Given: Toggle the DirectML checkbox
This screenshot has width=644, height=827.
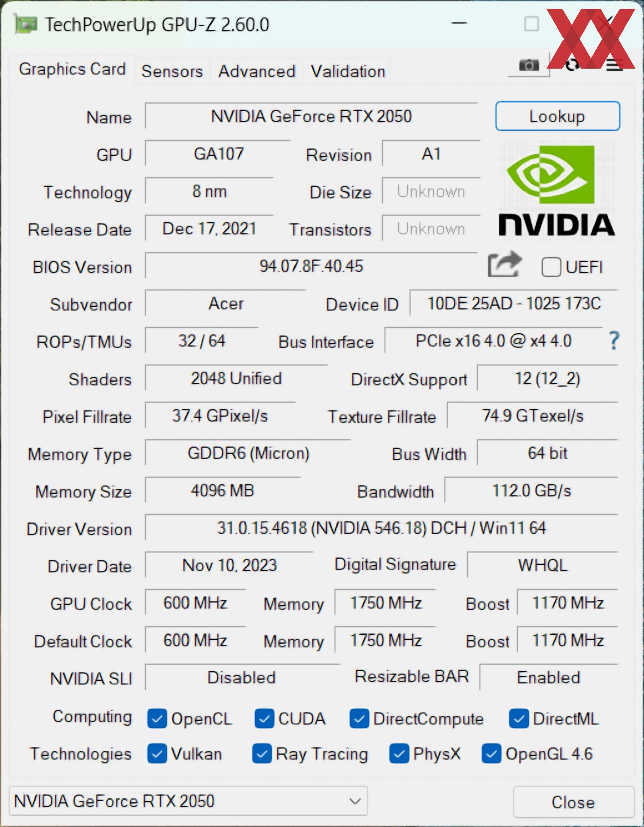Looking at the screenshot, I should coord(519,719).
